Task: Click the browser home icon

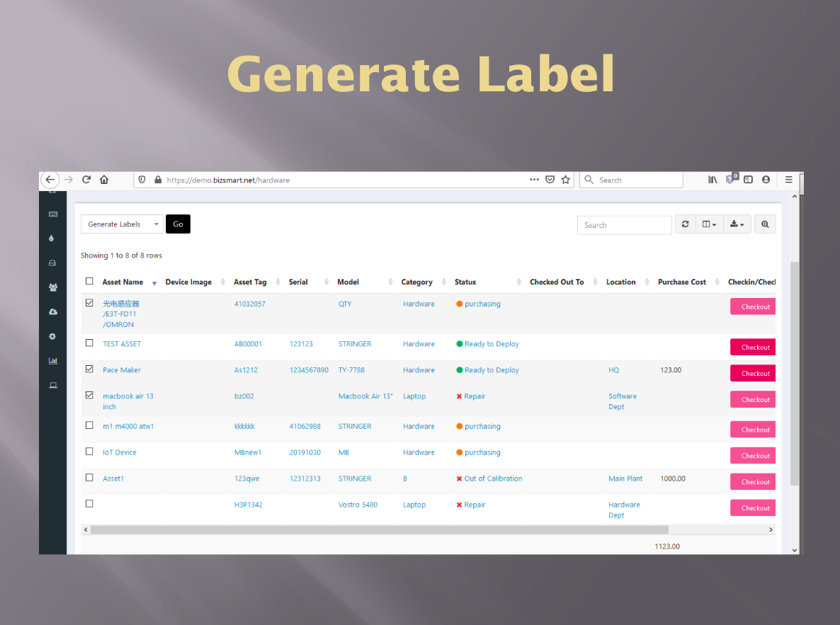Action: 104,180
